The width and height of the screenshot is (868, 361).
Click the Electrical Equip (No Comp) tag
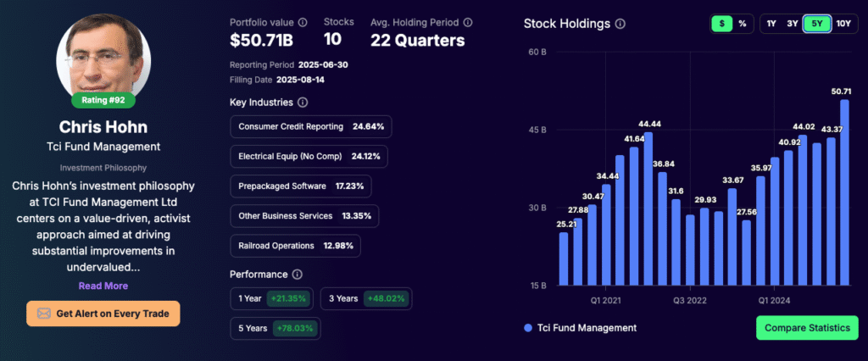(309, 157)
